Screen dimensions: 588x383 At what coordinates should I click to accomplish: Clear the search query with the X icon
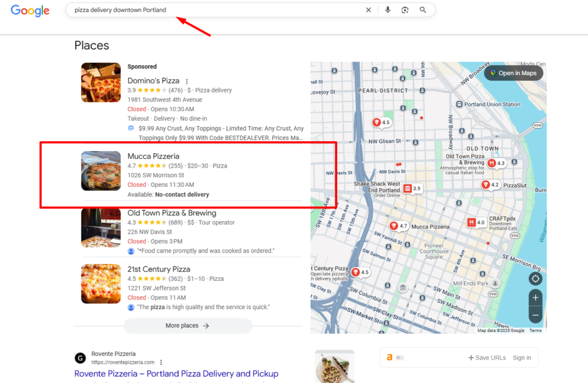pos(369,10)
